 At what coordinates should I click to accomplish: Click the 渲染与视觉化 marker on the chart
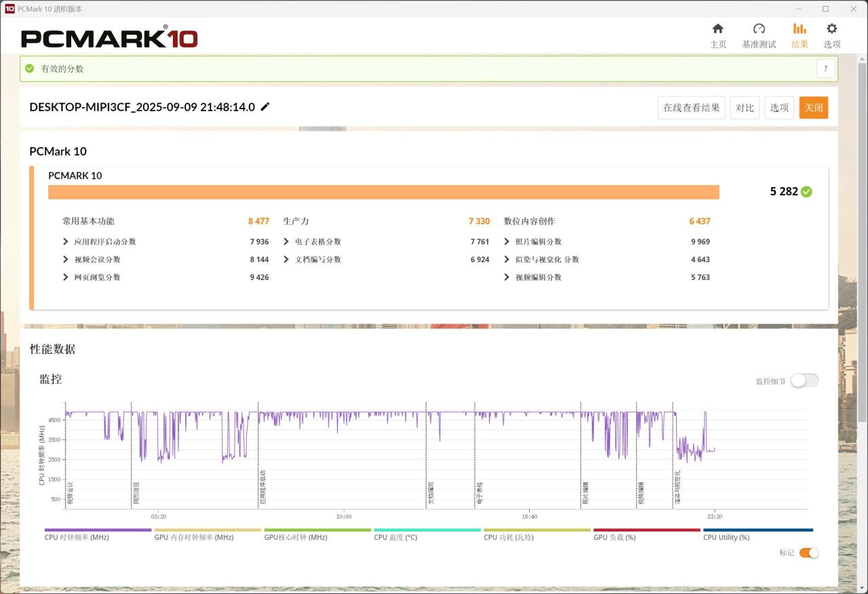pyautogui.click(x=677, y=488)
